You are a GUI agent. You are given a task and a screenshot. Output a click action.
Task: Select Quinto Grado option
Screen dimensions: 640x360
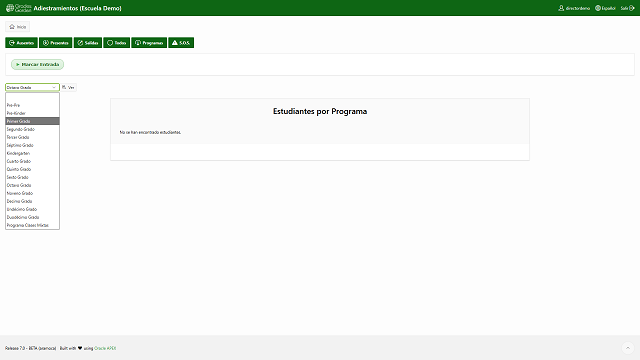pyautogui.click(x=32, y=169)
